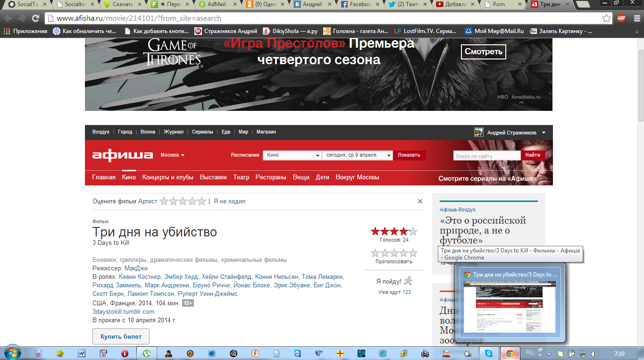Click the Проголосовать vote link
The width and height of the screenshot is (644, 360).
click(x=394, y=261)
